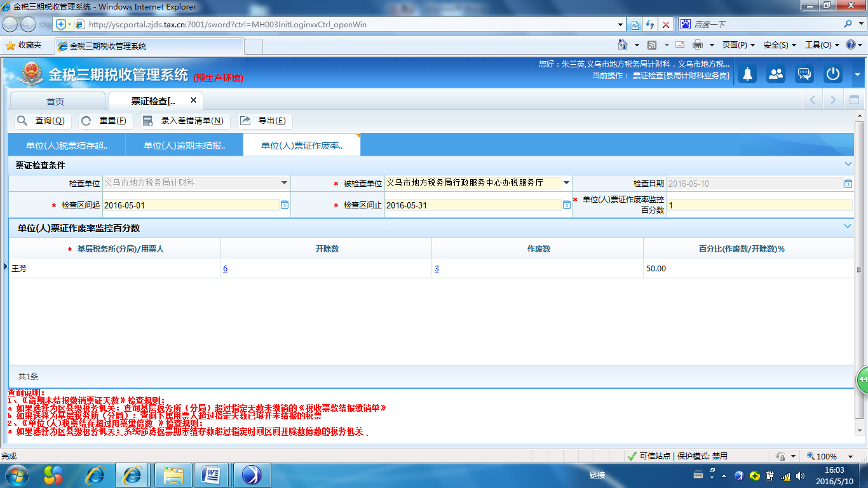Select the row cell 王芳

(114, 269)
